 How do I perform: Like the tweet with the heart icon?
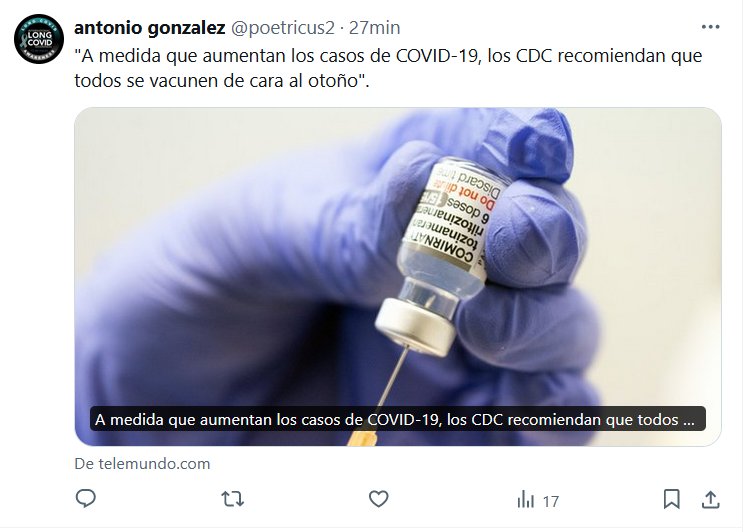click(378, 499)
